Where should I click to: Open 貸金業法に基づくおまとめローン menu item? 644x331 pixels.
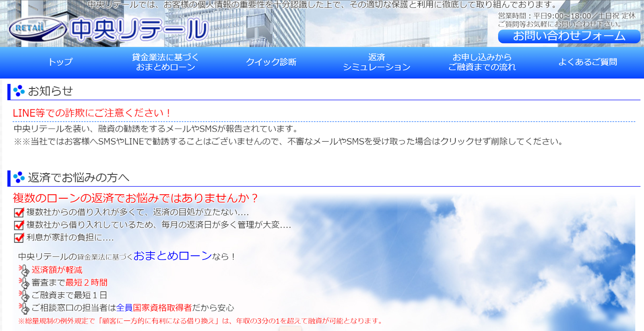pos(165,62)
